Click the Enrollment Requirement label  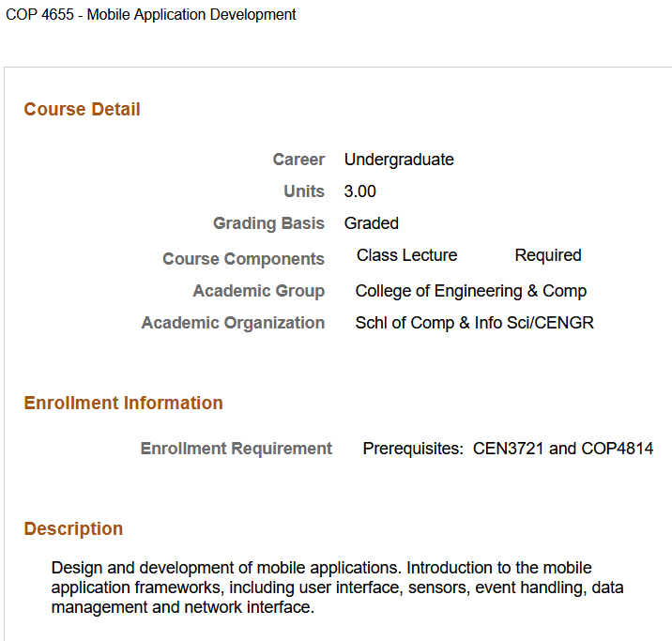pyautogui.click(x=236, y=449)
